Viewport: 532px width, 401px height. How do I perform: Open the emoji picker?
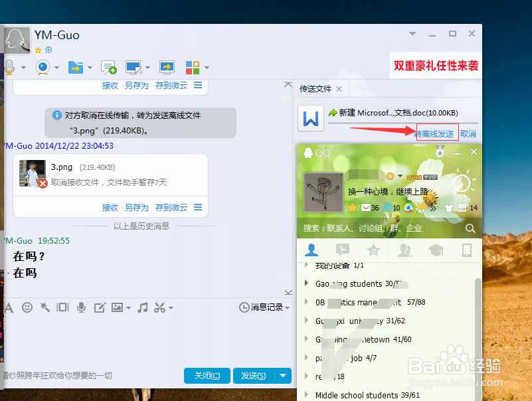coord(26,307)
